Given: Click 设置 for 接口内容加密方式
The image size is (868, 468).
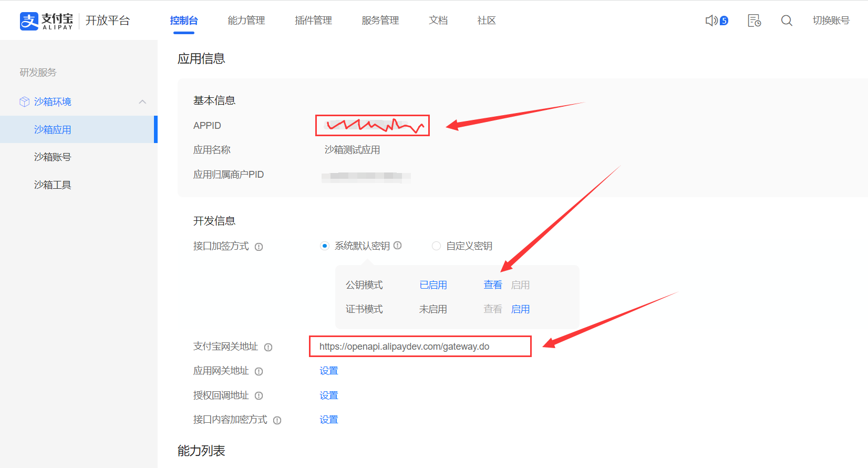Looking at the screenshot, I should point(329,420).
